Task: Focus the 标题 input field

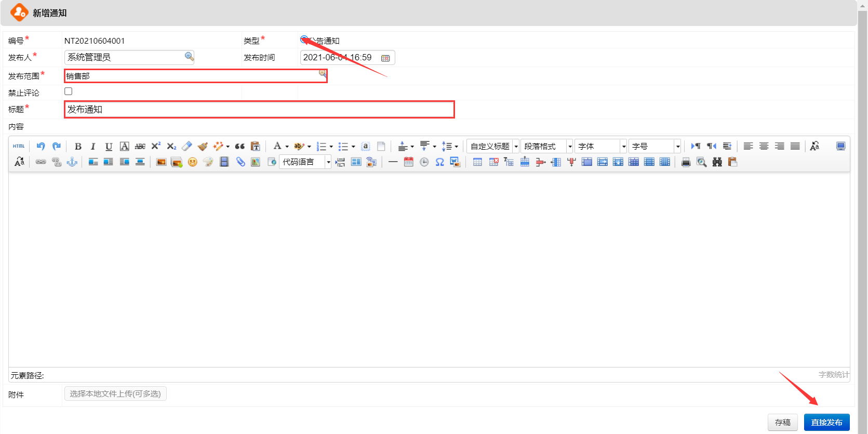Action: pyautogui.click(x=259, y=109)
